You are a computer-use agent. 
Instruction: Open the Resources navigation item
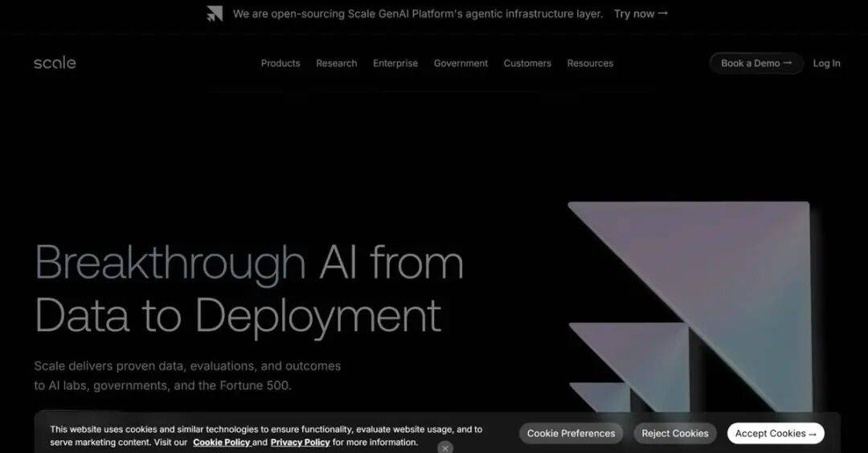pyautogui.click(x=590, y=63)
